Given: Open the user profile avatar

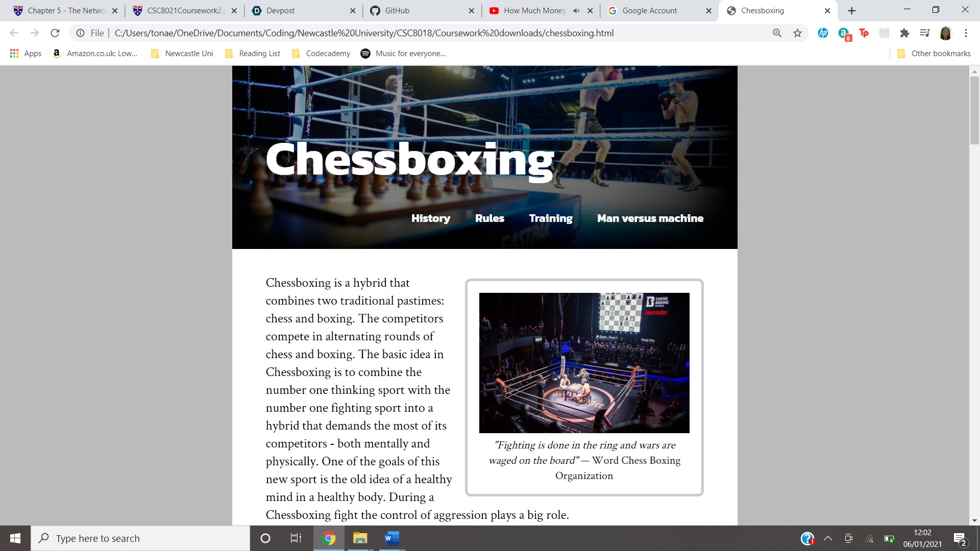Looking at the screenshot, I should [x=945, y=33].
